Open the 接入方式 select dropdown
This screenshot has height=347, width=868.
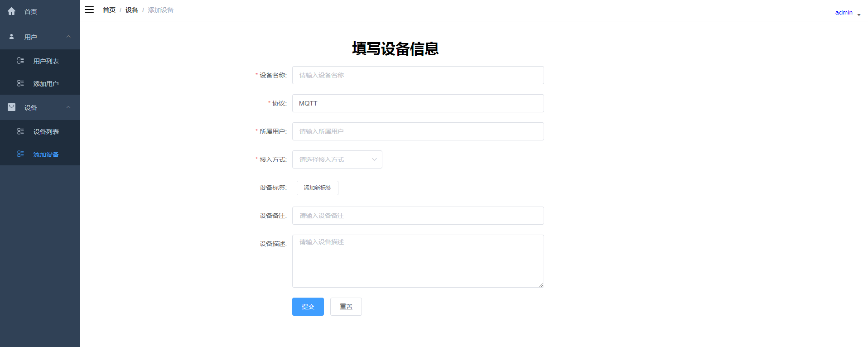pyautogui.click(x=337, y=159)
